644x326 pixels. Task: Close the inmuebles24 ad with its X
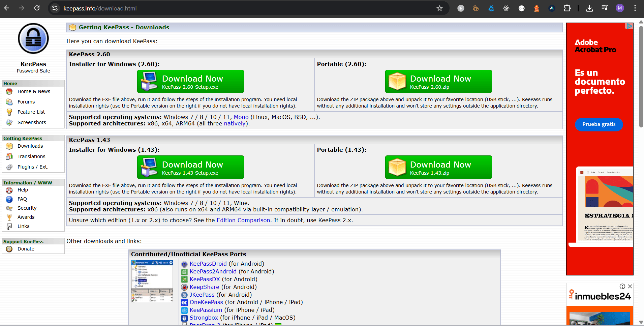click(x=630, y=286)
